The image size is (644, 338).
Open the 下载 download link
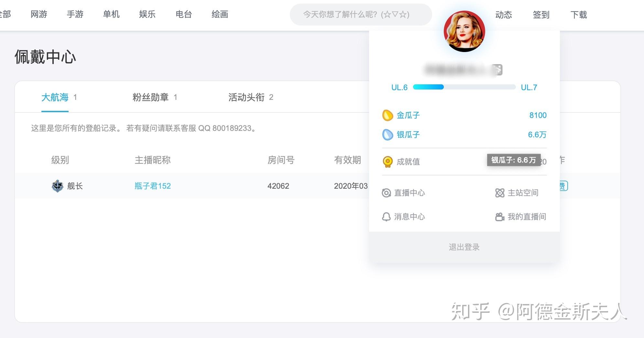click(x=579, y=15)
